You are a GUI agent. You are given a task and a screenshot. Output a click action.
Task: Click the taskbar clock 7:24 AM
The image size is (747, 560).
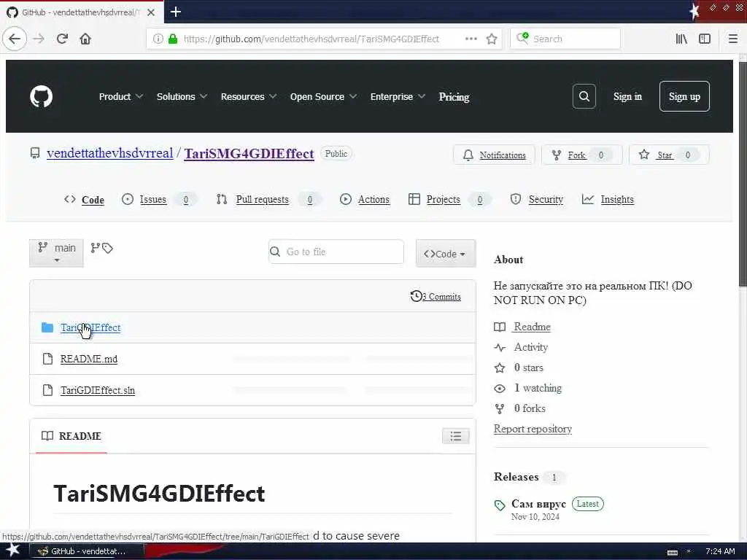point(720,551)
